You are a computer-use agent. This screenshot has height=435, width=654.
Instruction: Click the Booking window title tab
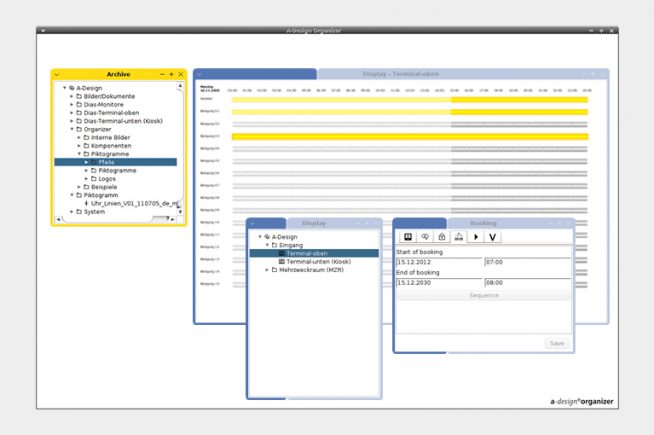(x=483, y=223)
